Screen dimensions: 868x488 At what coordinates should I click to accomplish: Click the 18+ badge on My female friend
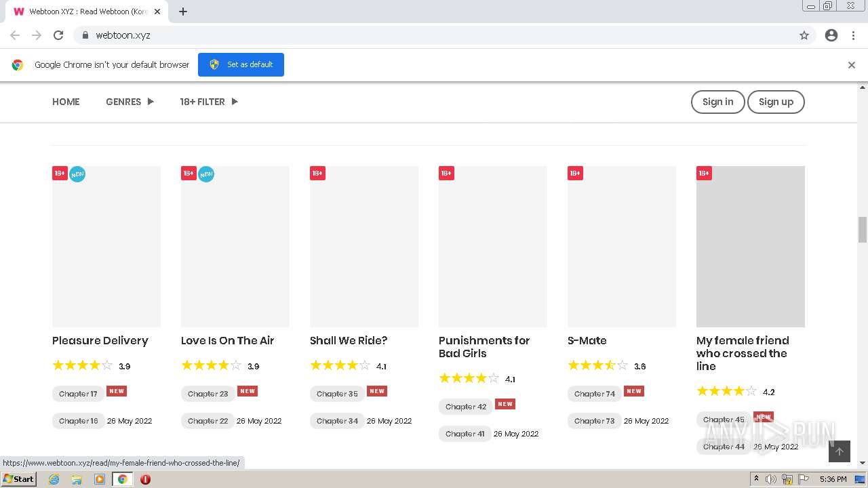[704, 174]
